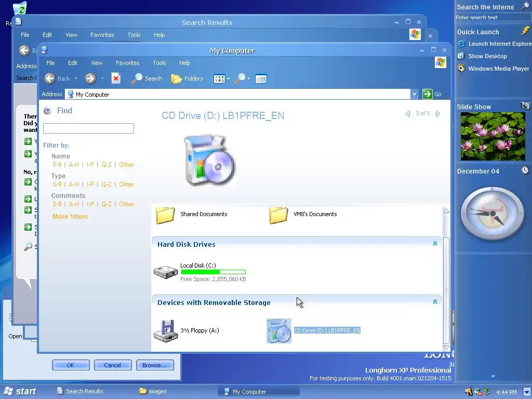Expand the Address bar dropdown
The image size is (532, 399).
pos(414,94)
